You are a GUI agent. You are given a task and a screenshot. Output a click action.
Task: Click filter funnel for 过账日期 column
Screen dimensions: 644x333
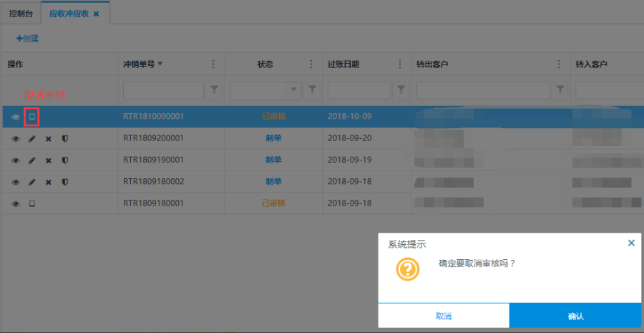(x=401, y=90)
